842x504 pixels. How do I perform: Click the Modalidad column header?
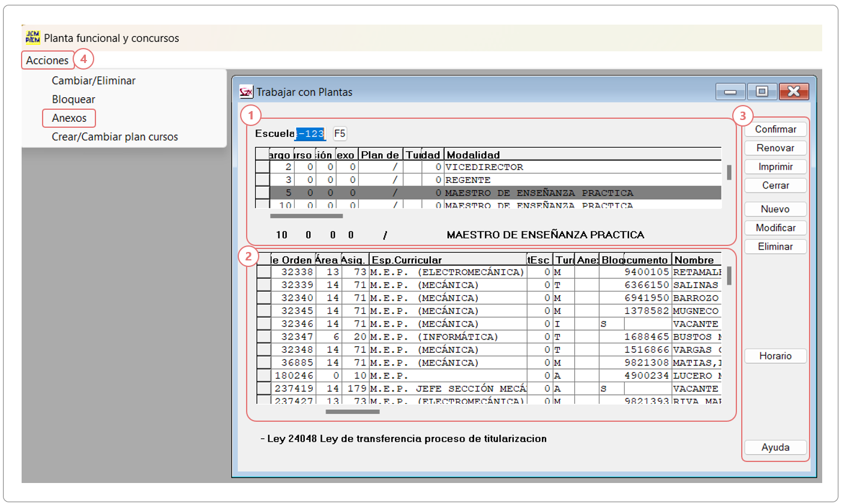pyautogui.click(x=582, y=155)
